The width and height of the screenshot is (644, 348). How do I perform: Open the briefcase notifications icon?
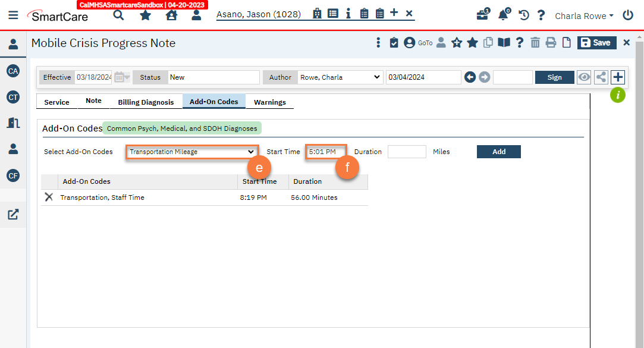pos(483,15)
